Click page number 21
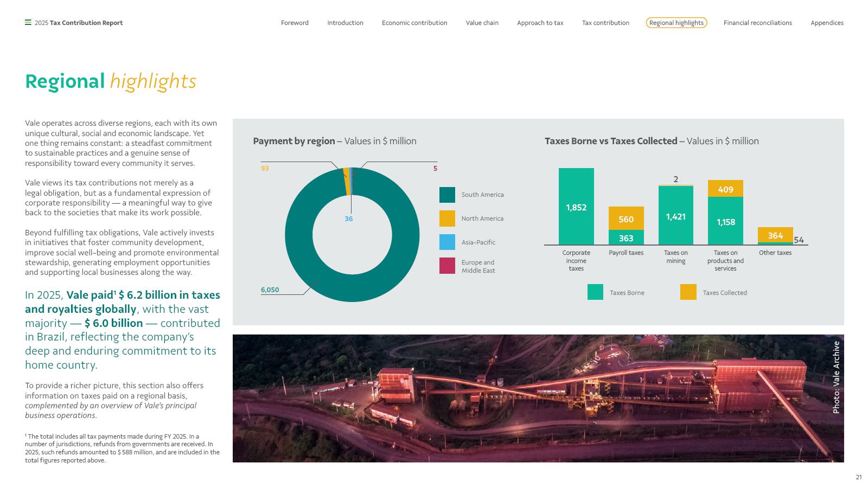This screenshot has width=868, height=489. 859,477
